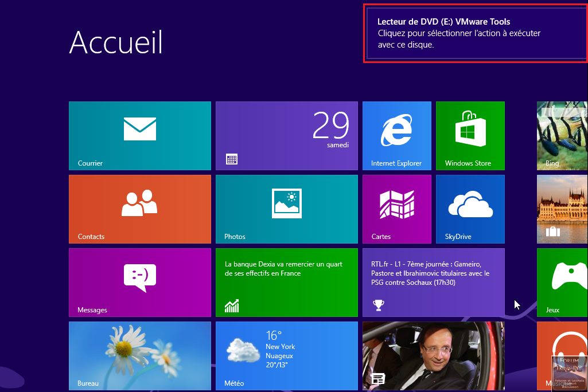Viewport: 588px width, 392px height.
Task: Open the Bing tile
Action: (562, 136)
